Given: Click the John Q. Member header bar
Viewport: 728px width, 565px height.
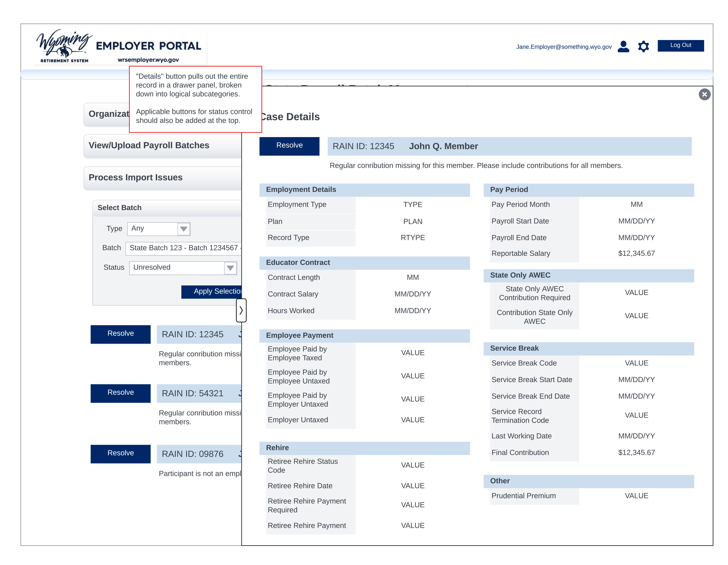Looking at the screenshot, I should [509, 146].
